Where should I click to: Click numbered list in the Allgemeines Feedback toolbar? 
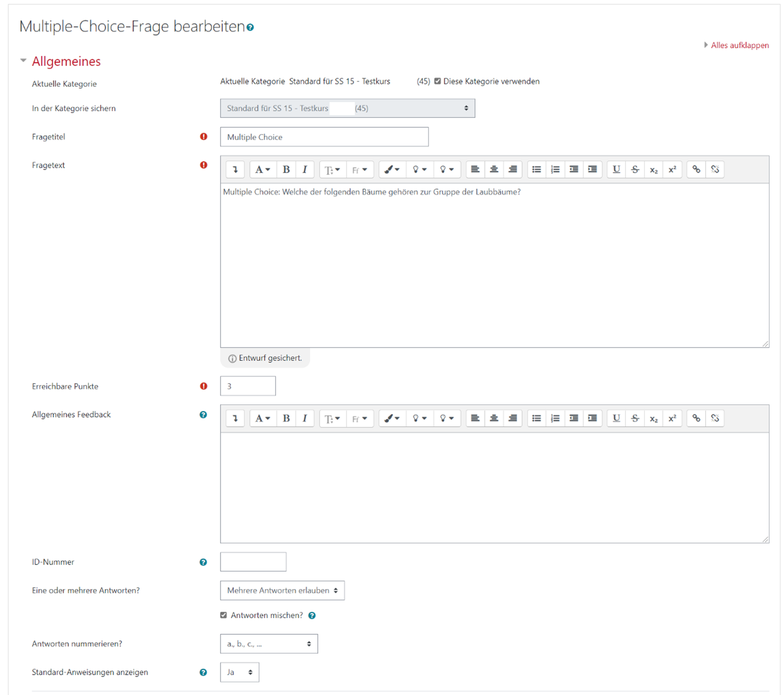coord(555,418)
